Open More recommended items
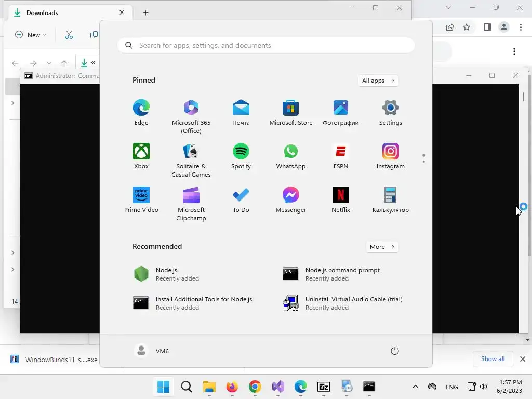Screen dimensions: 532x399 pos(382,247)
